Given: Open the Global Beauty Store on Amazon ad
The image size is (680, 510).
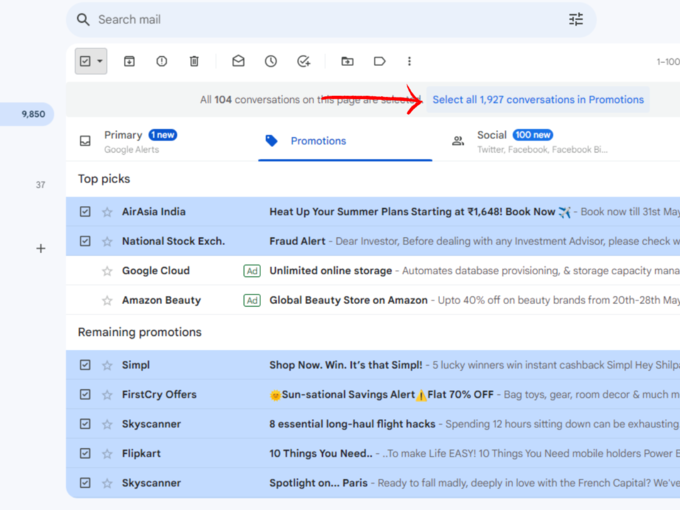Looking at the screenshot, I should point(348,301).
